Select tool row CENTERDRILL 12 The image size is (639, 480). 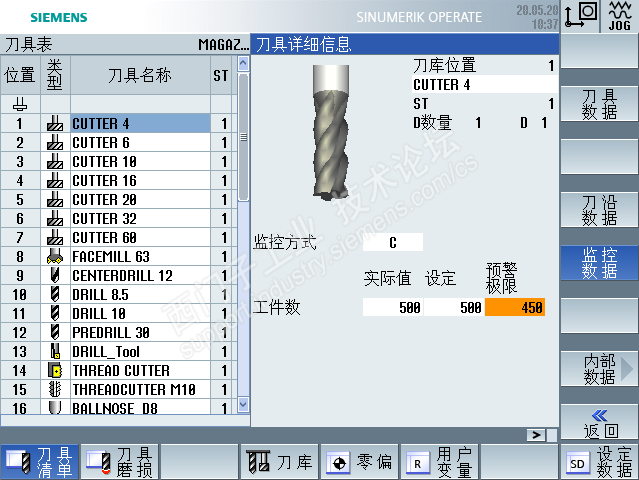(141, 275)
